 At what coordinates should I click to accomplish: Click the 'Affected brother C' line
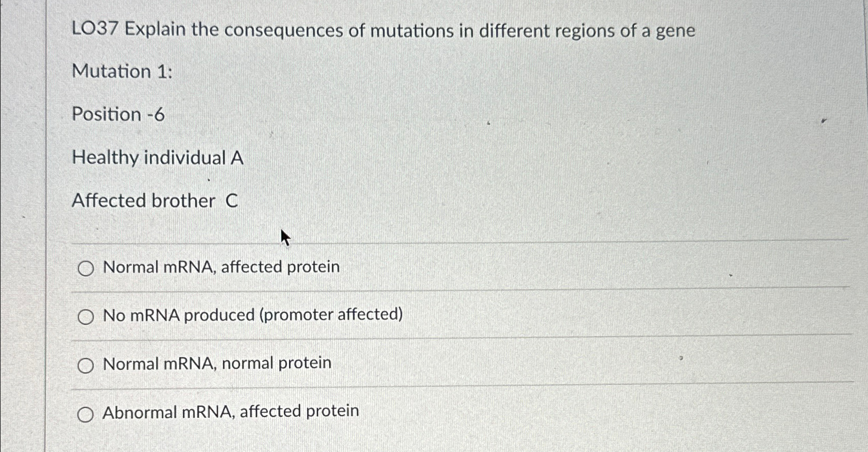154,201
